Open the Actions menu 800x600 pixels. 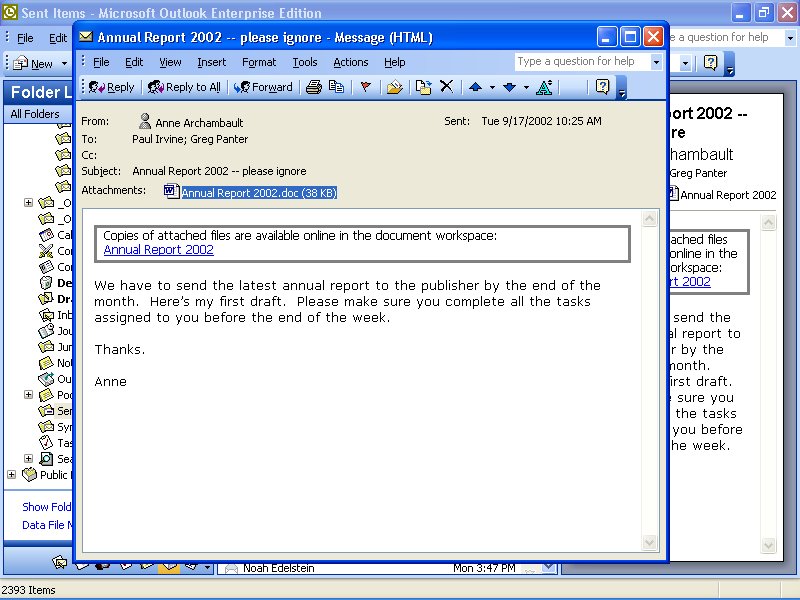point(350,62)
